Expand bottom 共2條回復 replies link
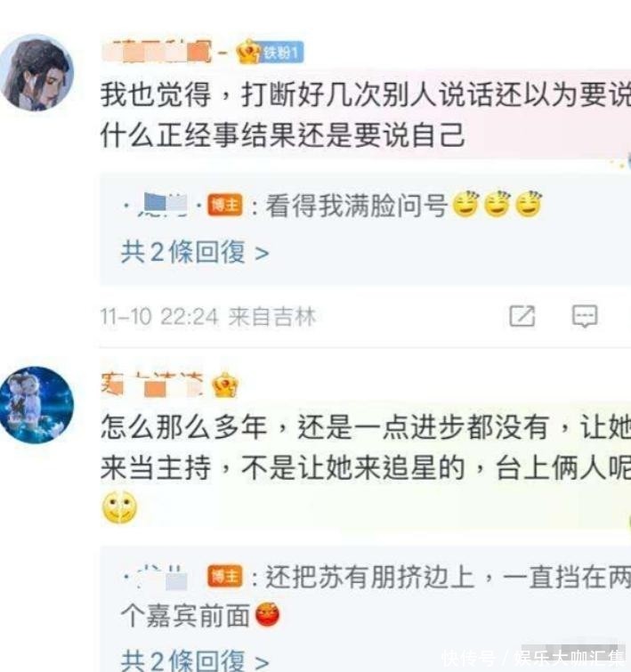 tap(195, 660)
